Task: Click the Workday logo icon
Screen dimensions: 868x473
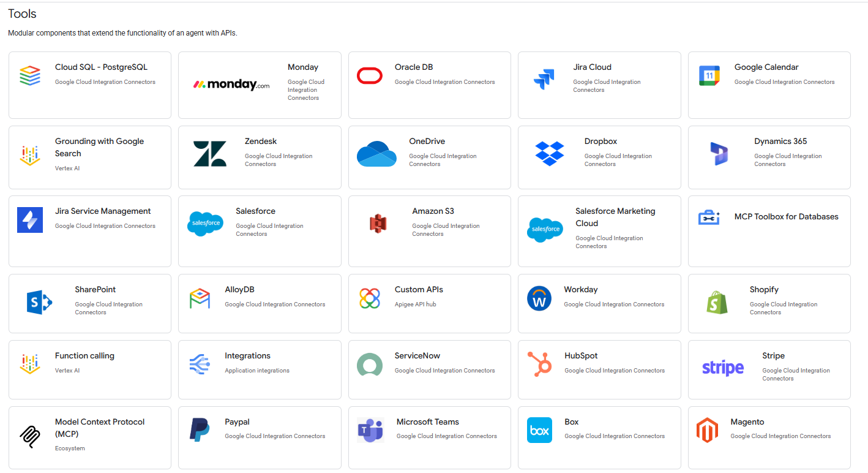Action: pyautogui.click(x=539, y=298)
